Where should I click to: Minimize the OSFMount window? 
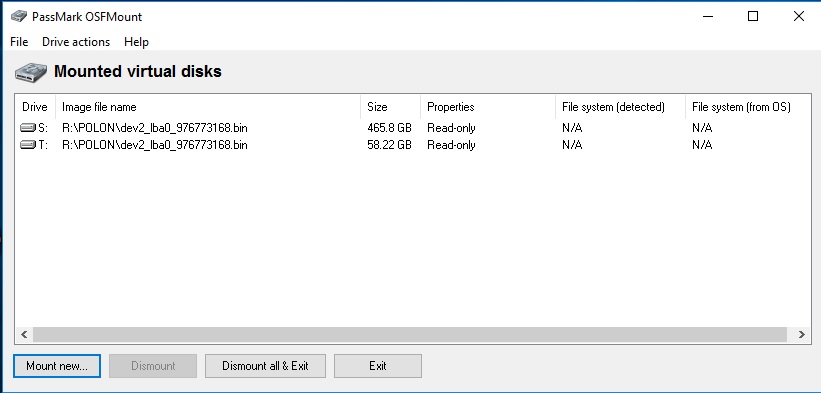coord(707,17)
